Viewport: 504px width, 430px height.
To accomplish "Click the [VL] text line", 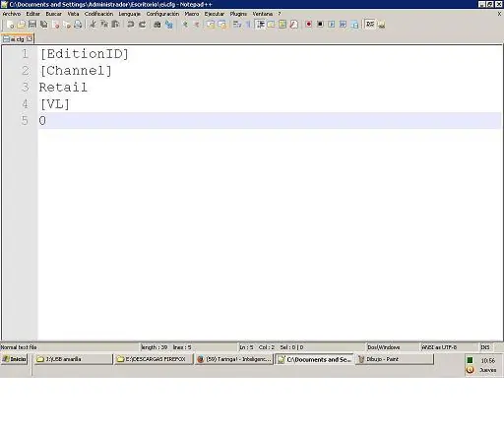I will (x=55, y=104).
